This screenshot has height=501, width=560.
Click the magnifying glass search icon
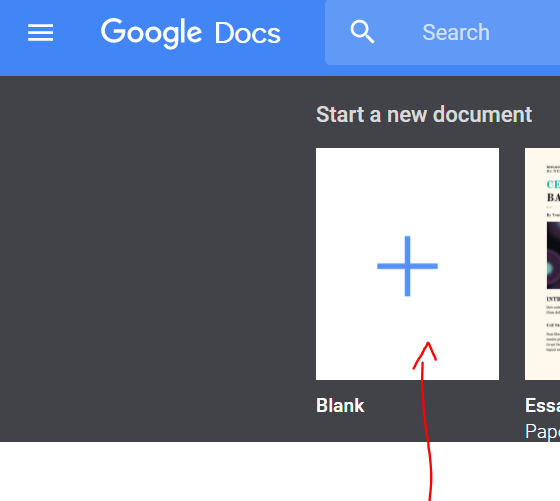pos(362,32)
